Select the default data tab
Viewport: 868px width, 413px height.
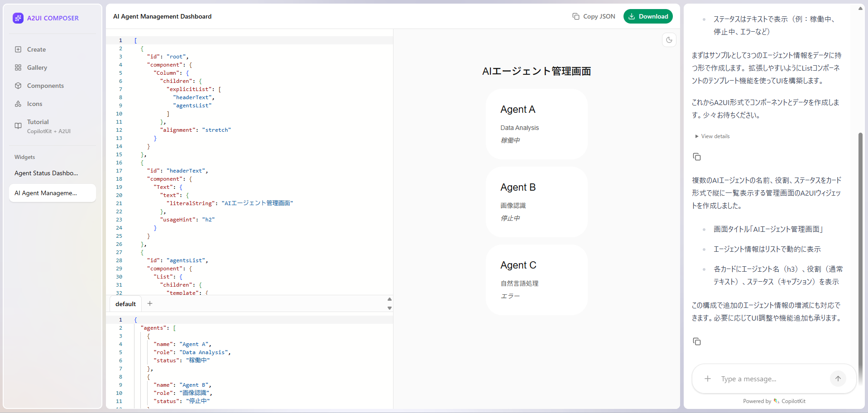coord(125,304)
